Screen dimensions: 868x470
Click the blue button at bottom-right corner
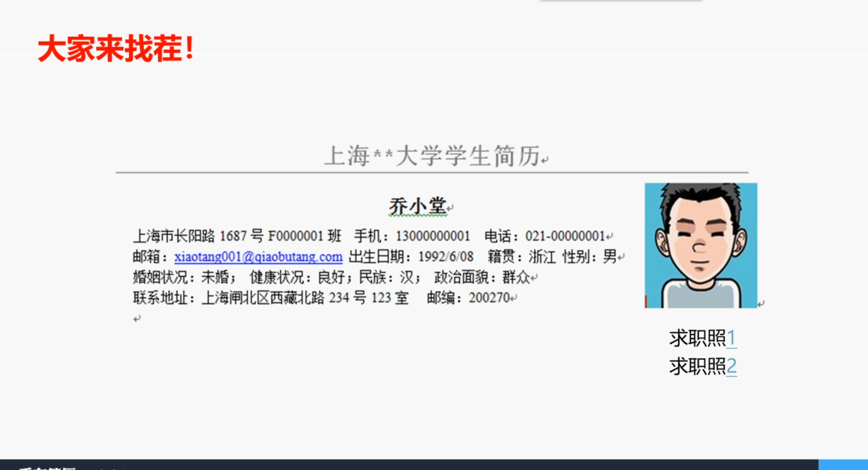coord(843,465)
